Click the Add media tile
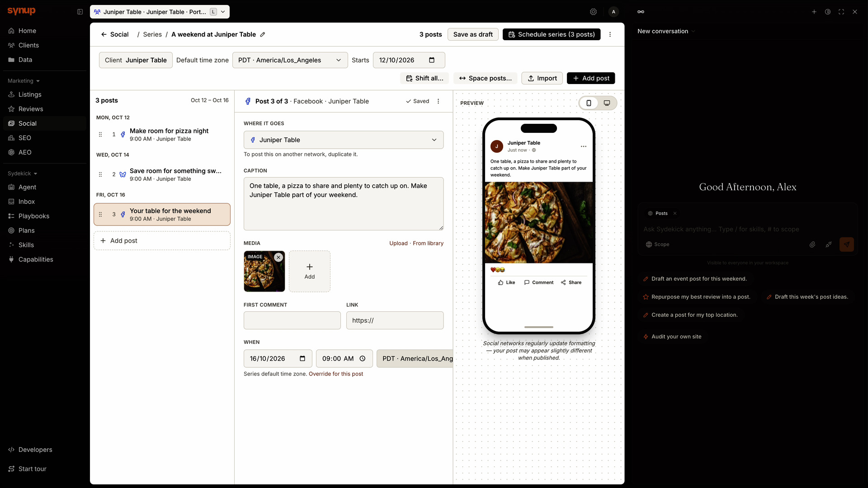This screenshot has height=488, width=868. (310, 271)
